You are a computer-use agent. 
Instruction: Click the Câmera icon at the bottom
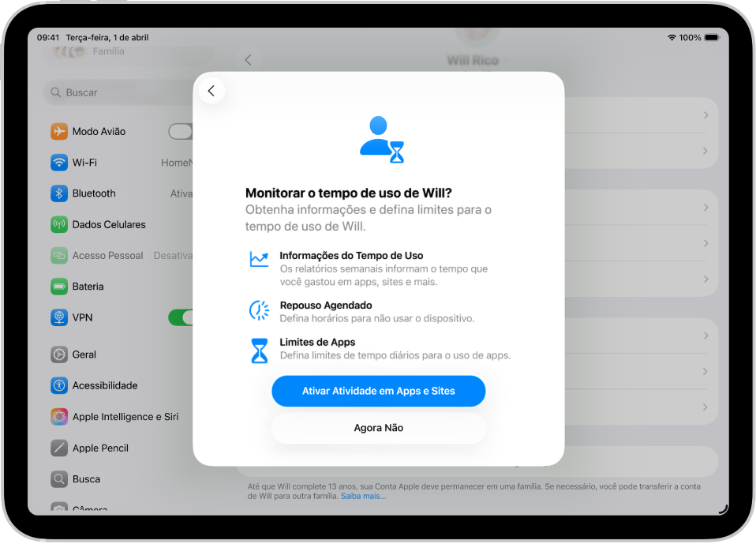tap(59, 509)
